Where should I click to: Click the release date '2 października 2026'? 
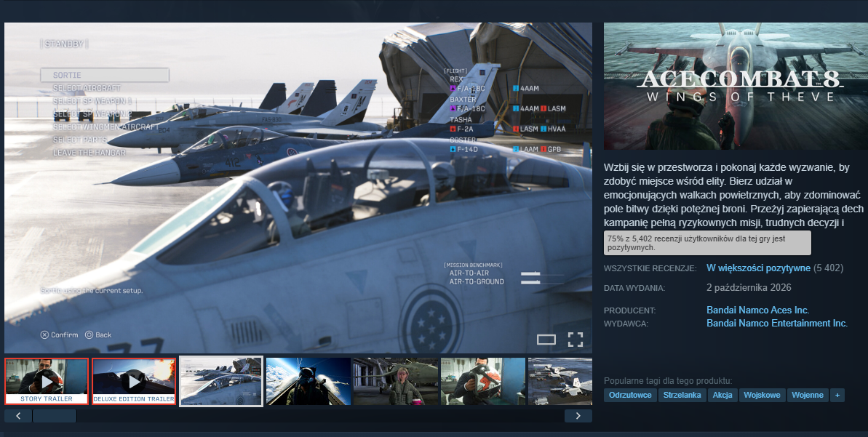coord(749,288)
